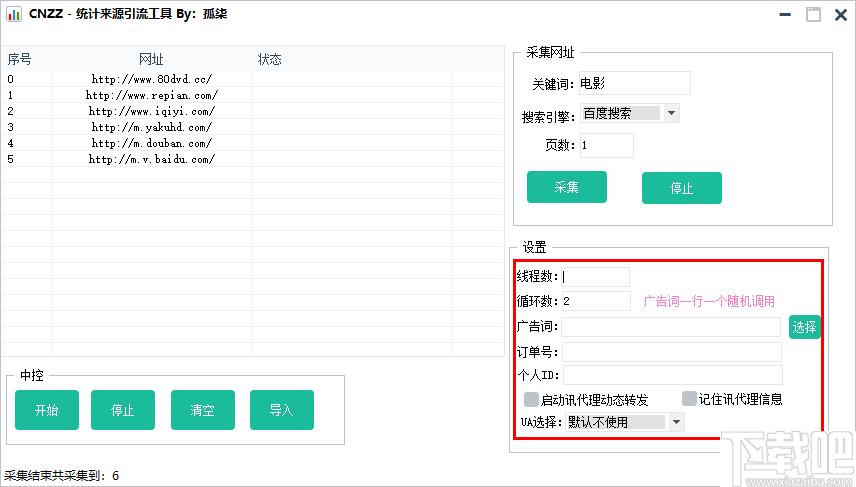The image size is (856, 487).
Task: Click the 个人ID input field
Action: [673, 375]
